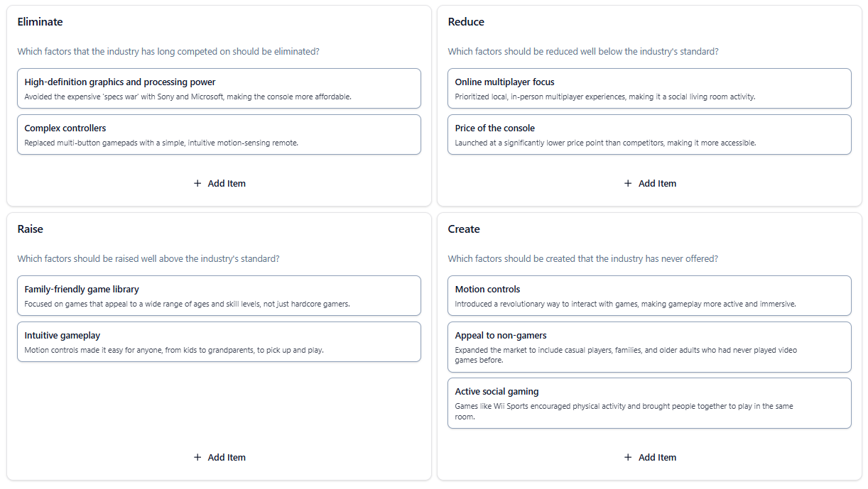Click the plus icon in Create section
The width and height of the screenshot is (868, 489).
click(628, 457)
